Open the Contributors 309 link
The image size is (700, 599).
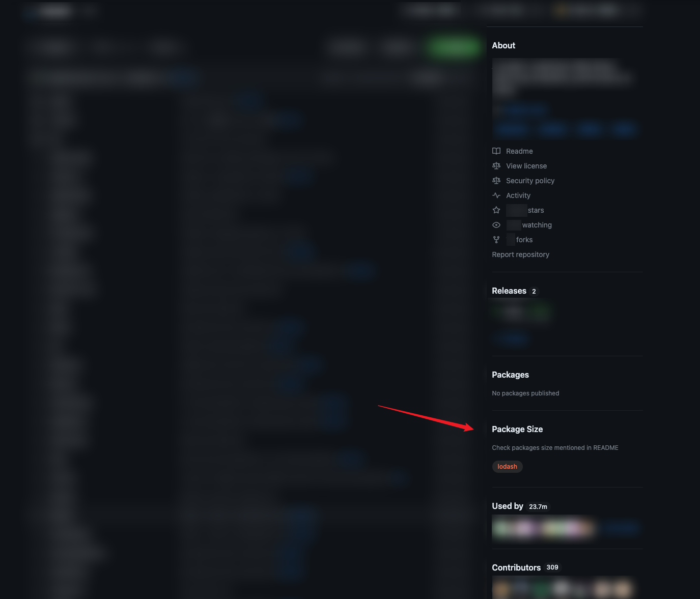point(526,567)
